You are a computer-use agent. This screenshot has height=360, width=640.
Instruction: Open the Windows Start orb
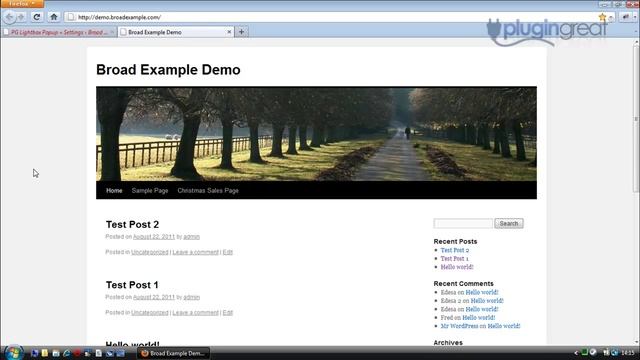pos(14,353)
